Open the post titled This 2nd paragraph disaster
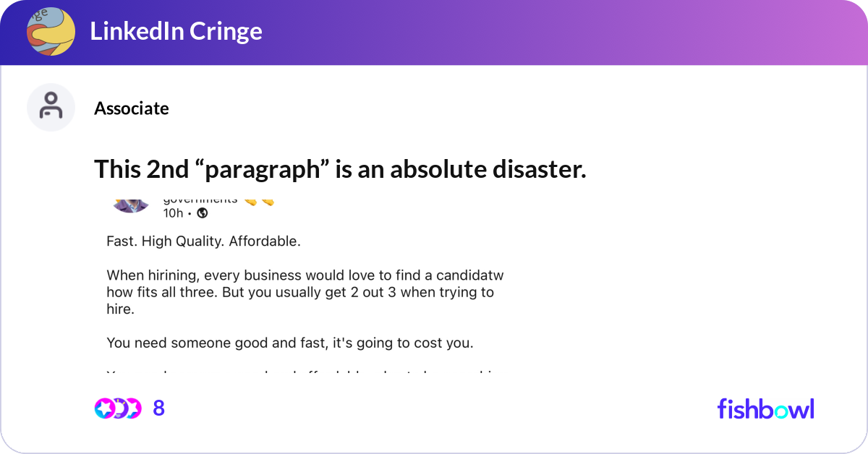868x454 pixels. [x=340, y=169]
